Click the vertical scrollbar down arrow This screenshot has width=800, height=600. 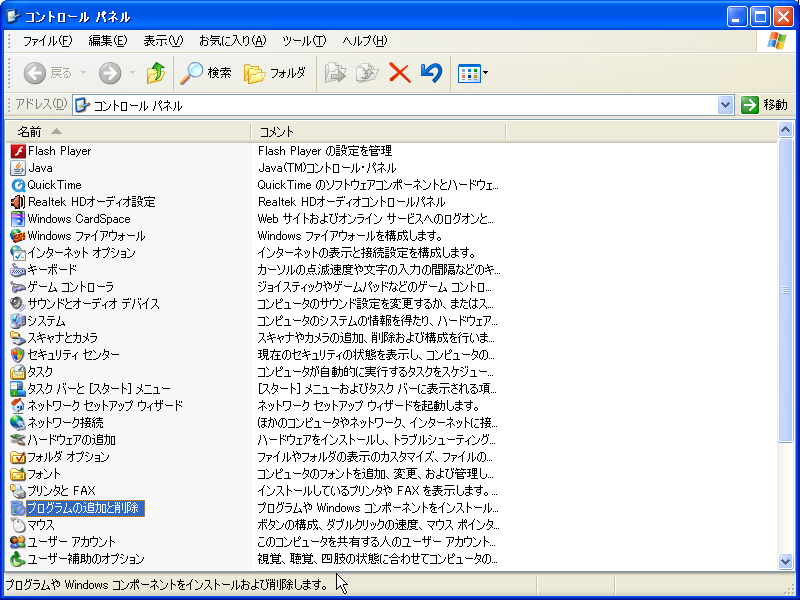coord(786,562)
